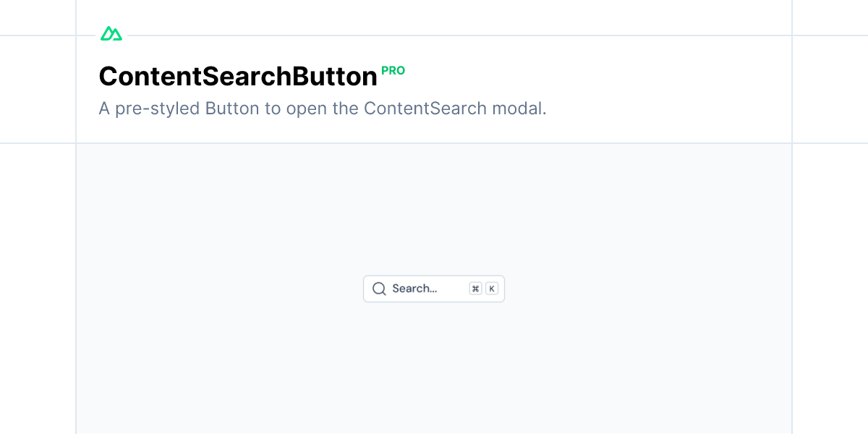
Task: Select the green PRO badge
Action: pos(393,71)
